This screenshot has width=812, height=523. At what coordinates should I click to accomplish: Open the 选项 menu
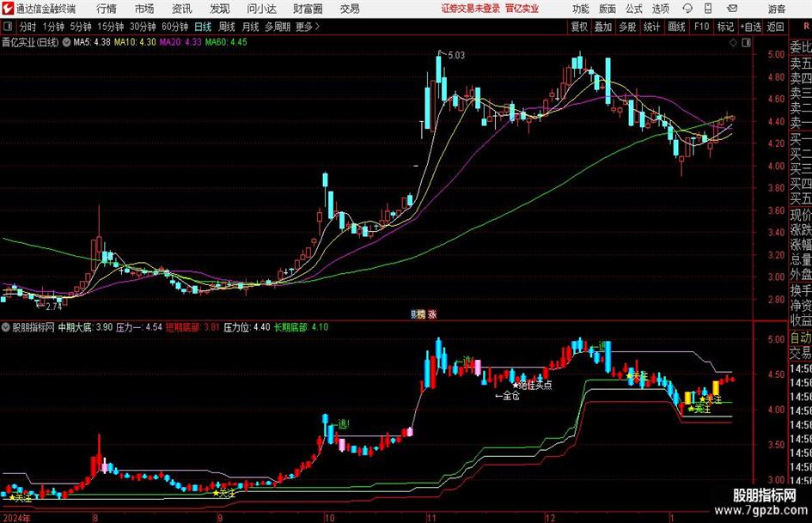(x=660, y=9)
